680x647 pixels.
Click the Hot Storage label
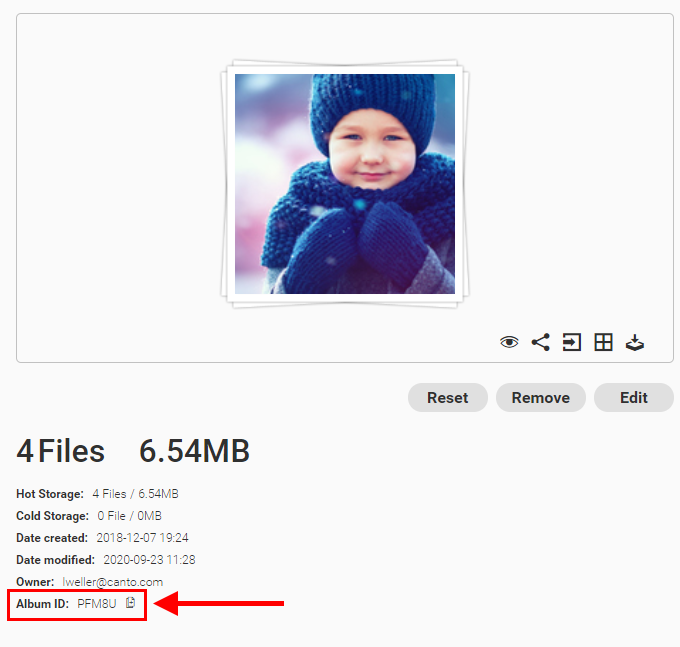click(50, 494)
